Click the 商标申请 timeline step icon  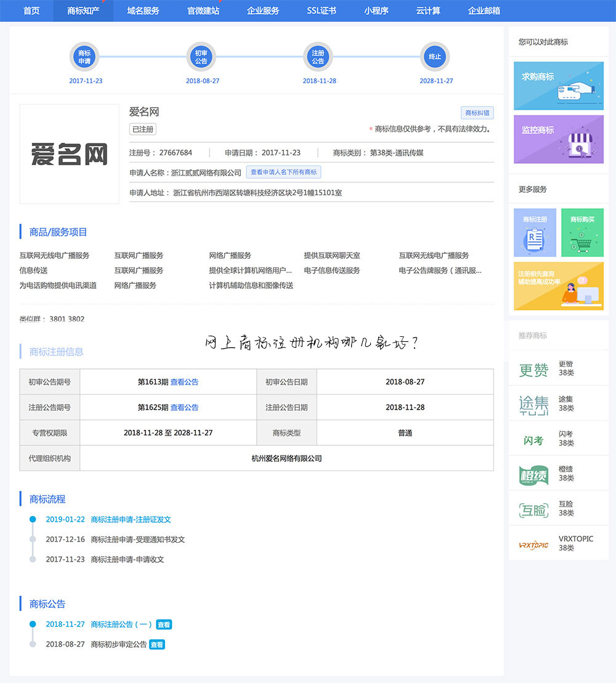[84, 55]
